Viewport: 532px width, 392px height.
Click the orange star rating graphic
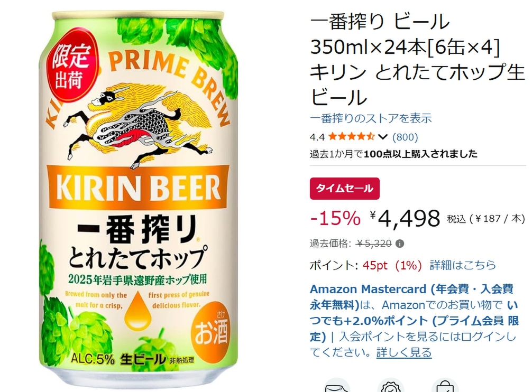351,137
